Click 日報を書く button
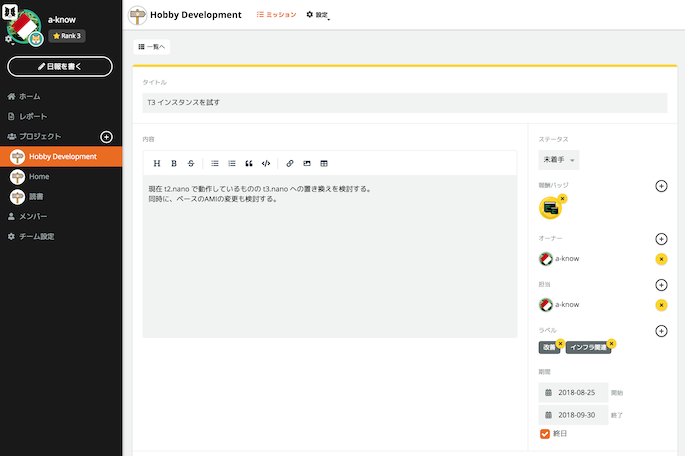Viewport: 685px width, 456px height. pos(60,66)
